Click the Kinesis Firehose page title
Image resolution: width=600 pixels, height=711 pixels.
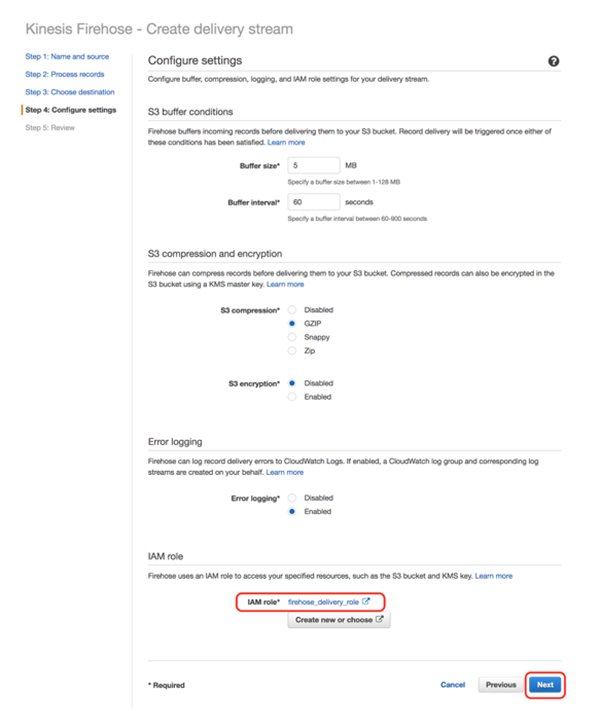pyautogui.click(x=159, y=29)
